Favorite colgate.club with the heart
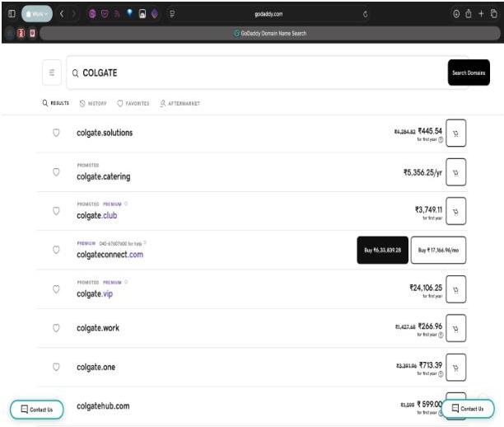This screenshot has width=504, height=427. 56,211
